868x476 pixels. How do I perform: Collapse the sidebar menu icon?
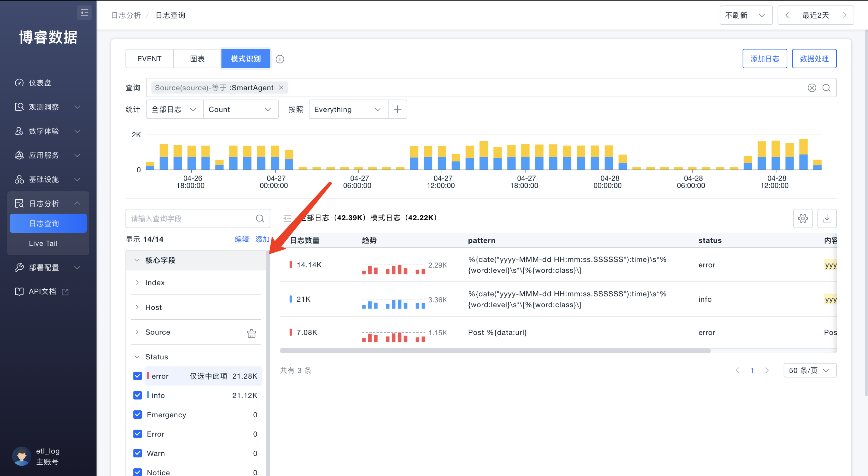(x=84, y=13)
